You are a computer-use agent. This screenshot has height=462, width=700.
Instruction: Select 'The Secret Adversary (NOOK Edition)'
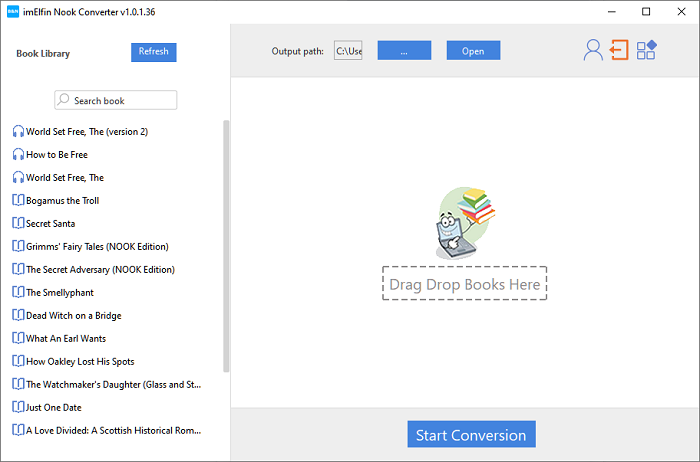pos(100,270)
